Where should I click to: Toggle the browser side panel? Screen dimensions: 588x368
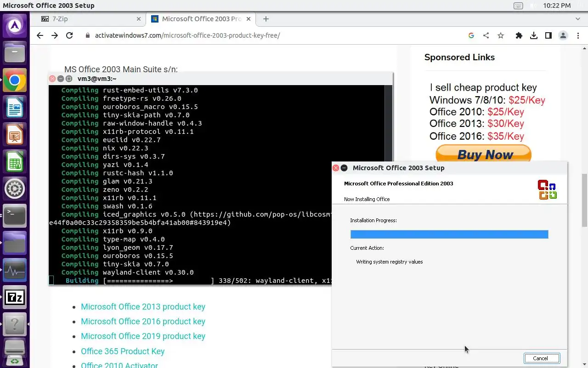coord(548,35)
